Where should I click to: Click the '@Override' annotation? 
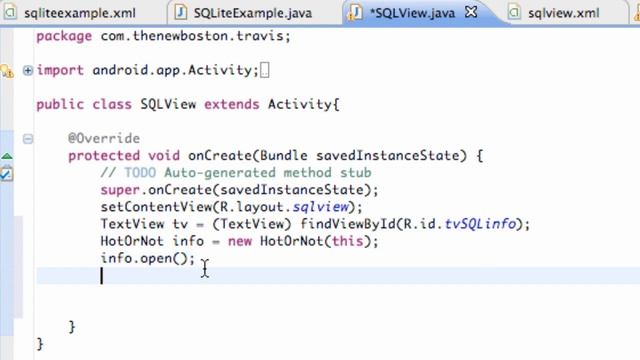tap(104, 138)
